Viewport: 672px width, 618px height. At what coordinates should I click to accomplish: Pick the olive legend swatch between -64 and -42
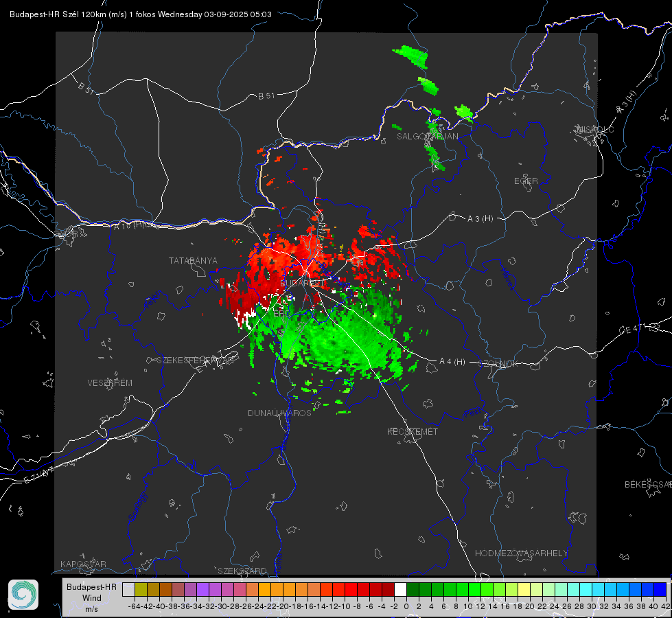141,589
